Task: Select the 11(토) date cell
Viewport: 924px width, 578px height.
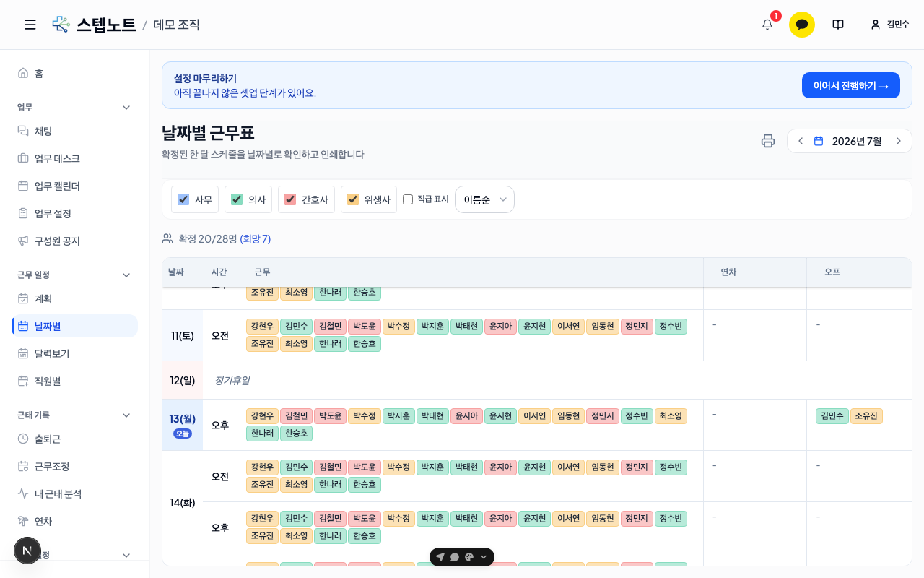Action: (183, 335)
